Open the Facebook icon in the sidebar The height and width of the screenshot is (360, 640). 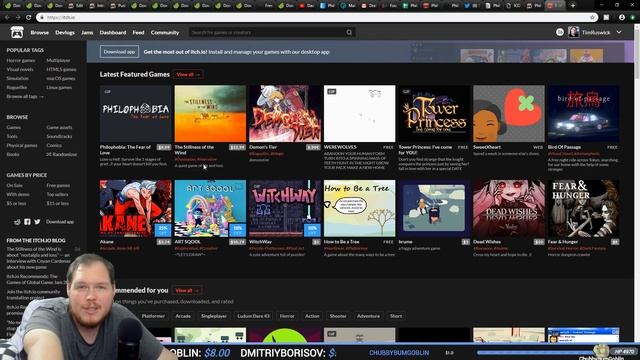pos(27,222)
